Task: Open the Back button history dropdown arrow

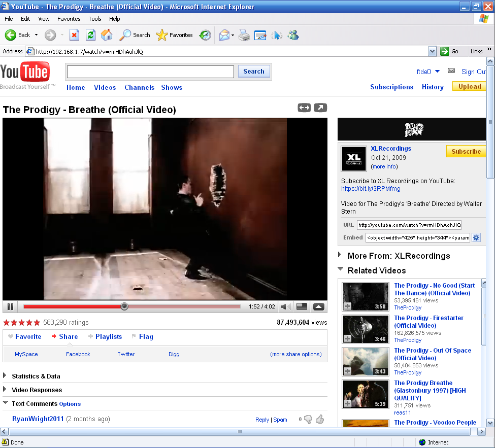Action: 37,35
